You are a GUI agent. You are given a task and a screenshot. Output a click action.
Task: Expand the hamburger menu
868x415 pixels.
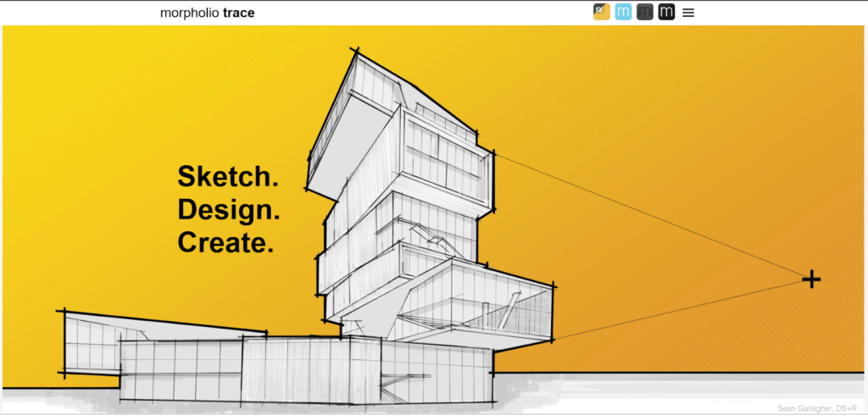(x=688, y=13)
